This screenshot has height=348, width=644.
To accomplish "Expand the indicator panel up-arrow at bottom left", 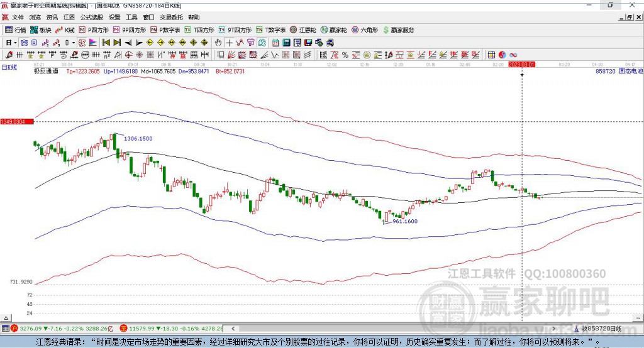I will coord(6,318).
